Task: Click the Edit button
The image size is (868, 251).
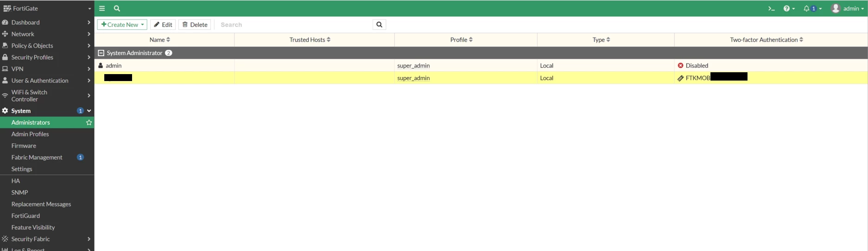Action: [163, 25]
